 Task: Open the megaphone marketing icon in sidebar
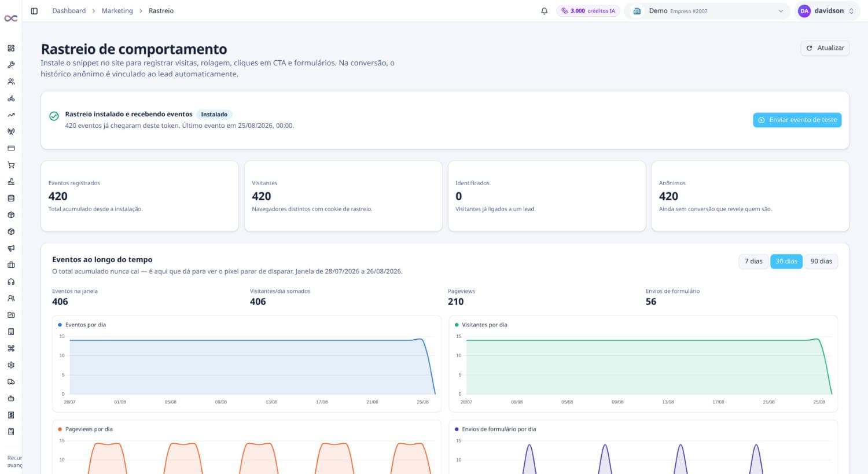click(x=11, y=248)
